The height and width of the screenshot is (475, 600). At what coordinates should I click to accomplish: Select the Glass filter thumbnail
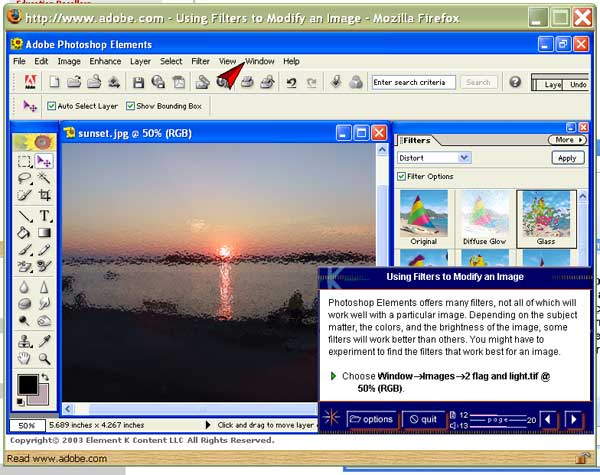pyautogui.click(x=546, y=219)
